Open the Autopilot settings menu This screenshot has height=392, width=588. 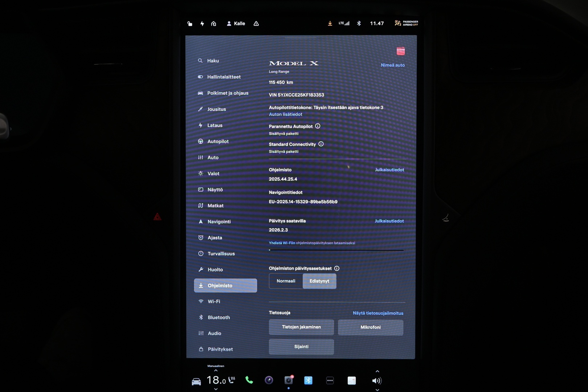coord(218,142)
